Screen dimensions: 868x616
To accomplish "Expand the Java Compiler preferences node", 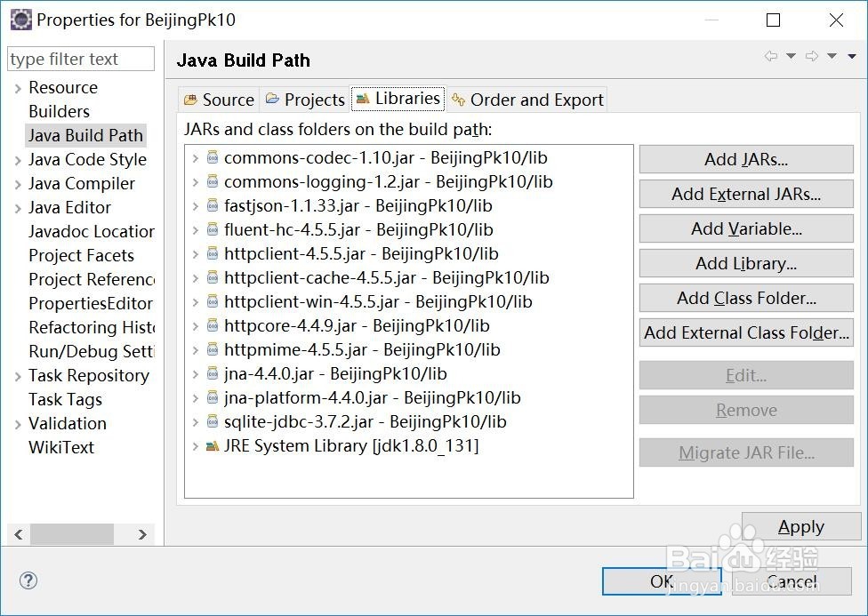I will click(18, 184).
